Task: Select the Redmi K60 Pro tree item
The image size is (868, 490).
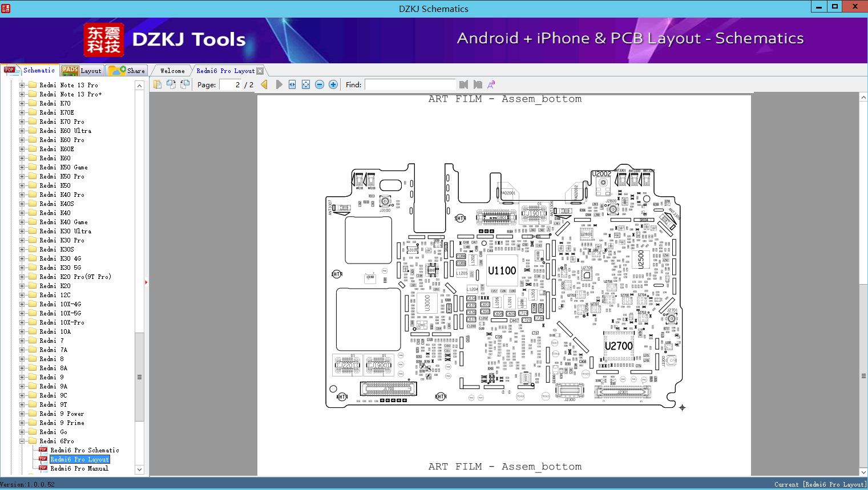Action: [62, 140]
